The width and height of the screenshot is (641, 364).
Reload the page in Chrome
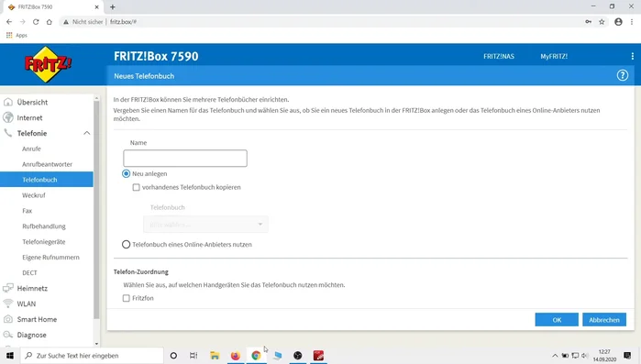pyautogui.click(x=36, y=22)
